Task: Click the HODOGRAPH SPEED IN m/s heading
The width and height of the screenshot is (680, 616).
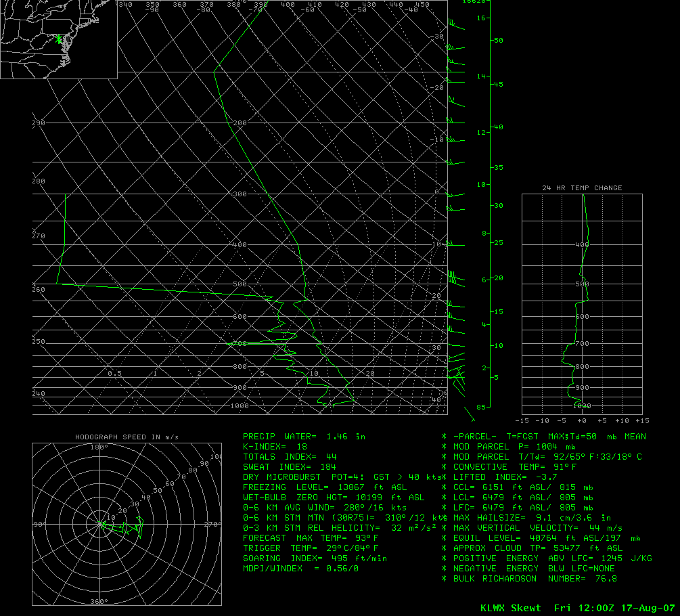Action: click(x=127, y=437)
